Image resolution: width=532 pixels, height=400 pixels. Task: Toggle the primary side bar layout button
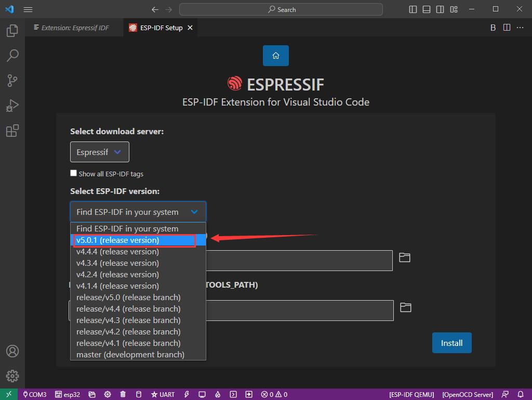tap(413, 9)
